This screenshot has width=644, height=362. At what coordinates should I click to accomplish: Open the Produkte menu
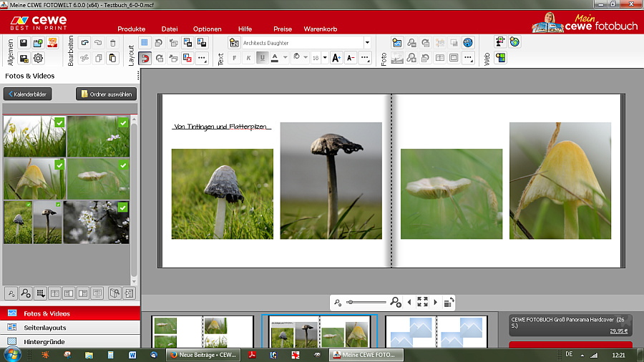click(x=132, y=29)
